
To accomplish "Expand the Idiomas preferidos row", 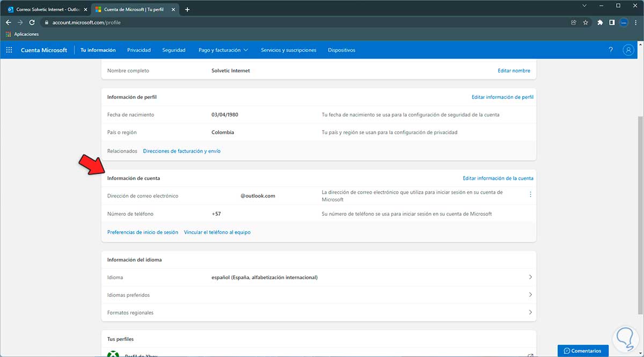I will point(319,295).
